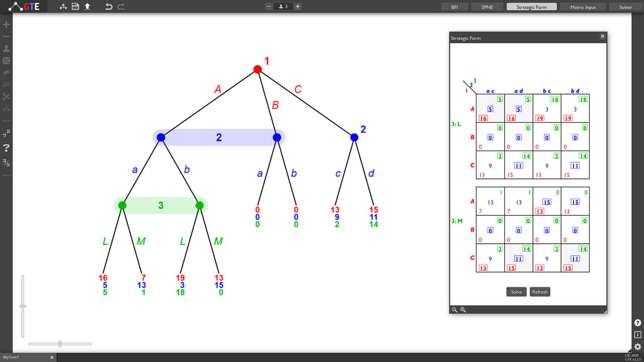The width and height of the screenshot is (644, 362).
Task: Select the information set link tool
Action: pos(7,72)
